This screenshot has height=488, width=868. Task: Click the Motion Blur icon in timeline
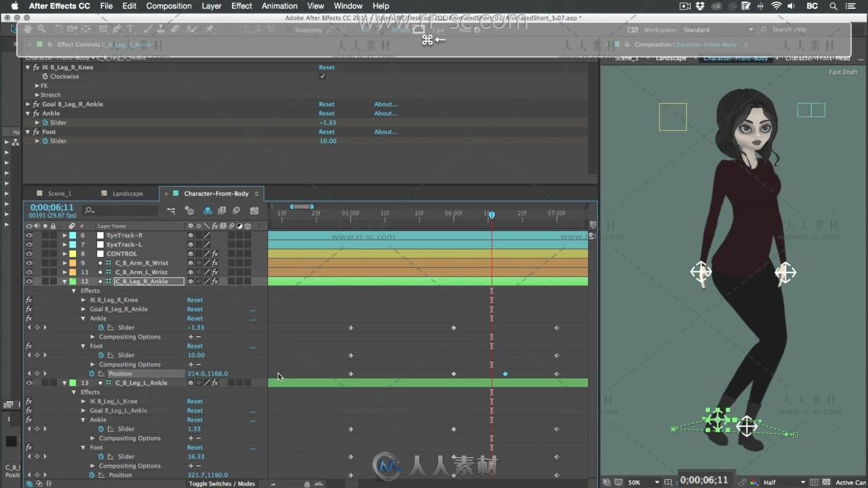pyautogui.click(x=236, y=211)
